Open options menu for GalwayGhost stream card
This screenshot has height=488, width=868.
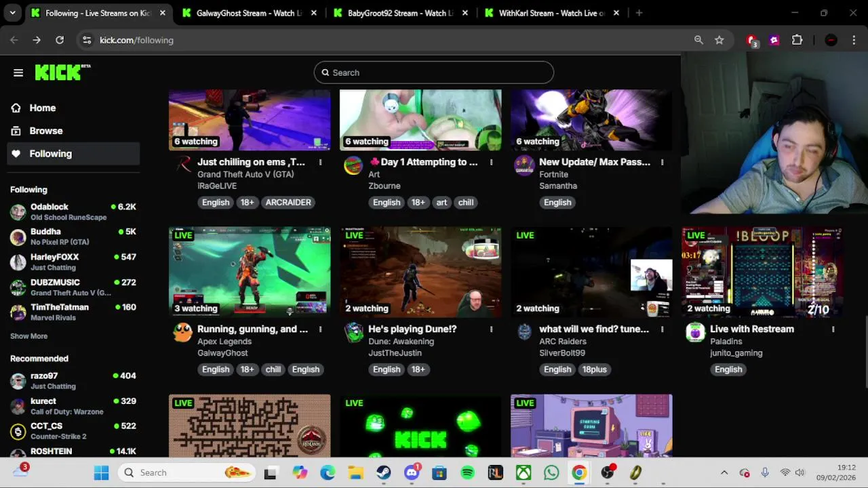click(320, 329)
